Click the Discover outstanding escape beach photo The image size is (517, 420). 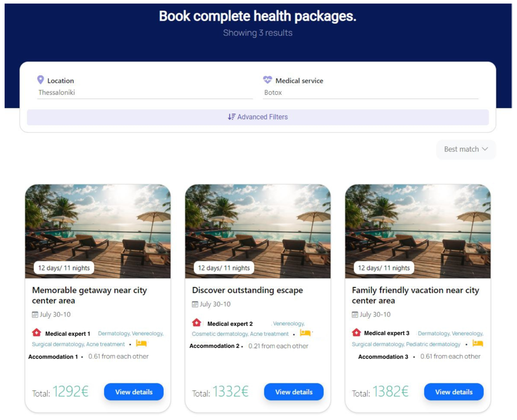(x=258, y=231)
